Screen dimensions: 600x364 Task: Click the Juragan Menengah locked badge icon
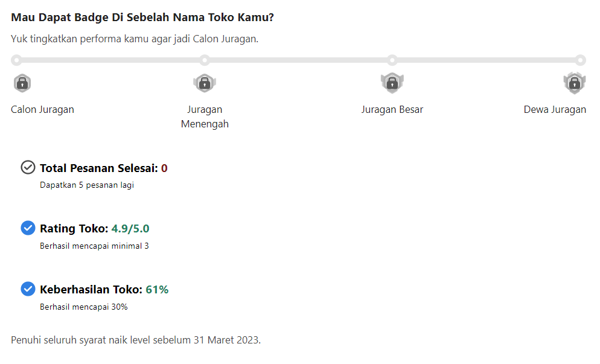205,83
